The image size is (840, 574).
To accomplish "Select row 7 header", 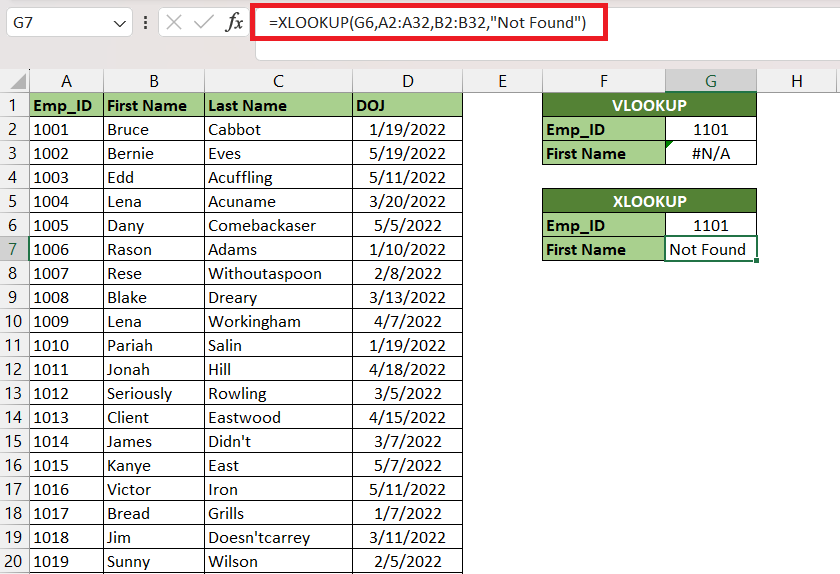I will (13, 249).
